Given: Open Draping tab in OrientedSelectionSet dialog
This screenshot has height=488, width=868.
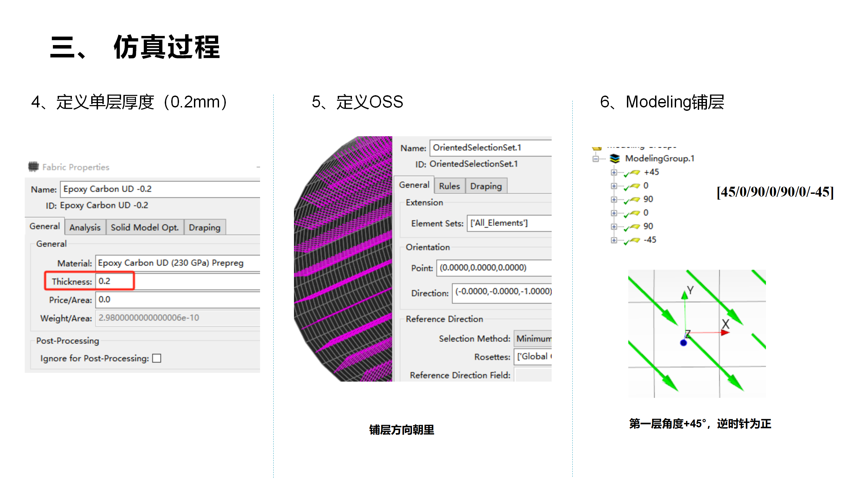Looking at the screenshot, I should coord(486,186).
